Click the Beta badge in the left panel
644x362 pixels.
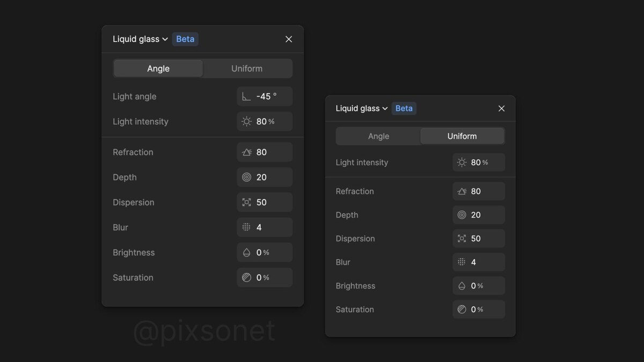point(185,39)
